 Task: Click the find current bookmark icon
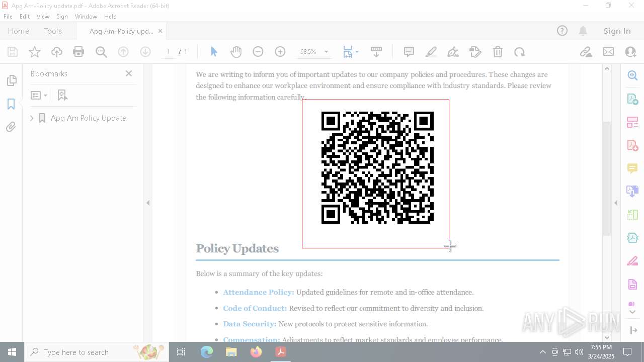pos(62,95)
